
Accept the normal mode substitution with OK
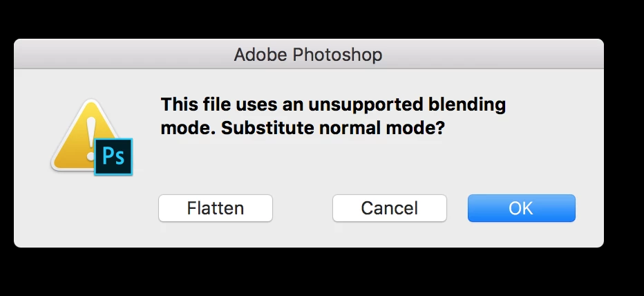click(x=521, y=208)
